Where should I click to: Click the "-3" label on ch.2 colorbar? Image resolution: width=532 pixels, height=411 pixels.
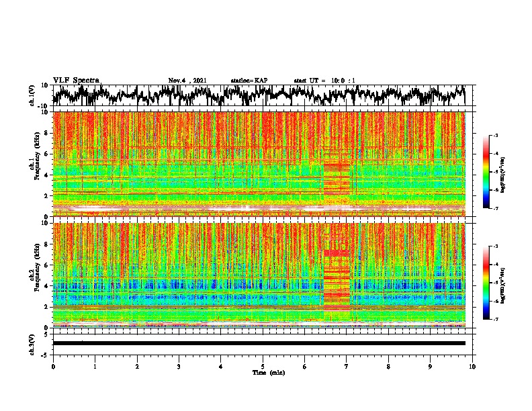pyautogui.click(x=495, y=246)
